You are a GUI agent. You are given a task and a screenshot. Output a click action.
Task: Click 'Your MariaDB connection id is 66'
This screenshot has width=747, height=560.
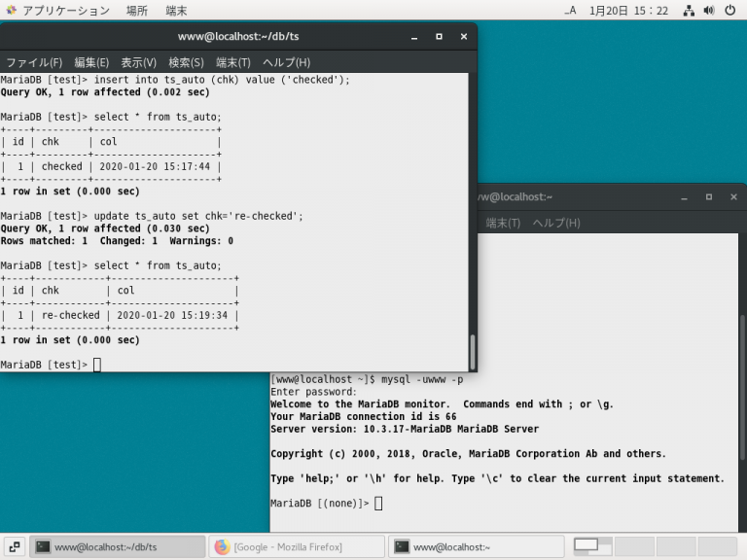pyautogui.click(x=364, y=417)
